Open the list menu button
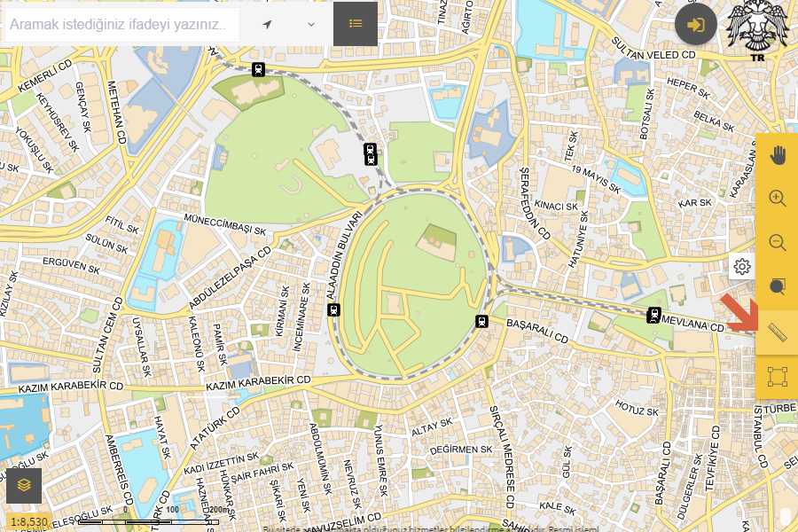Image resolution: width=798 pixels, height=532 pixels. 356,24
